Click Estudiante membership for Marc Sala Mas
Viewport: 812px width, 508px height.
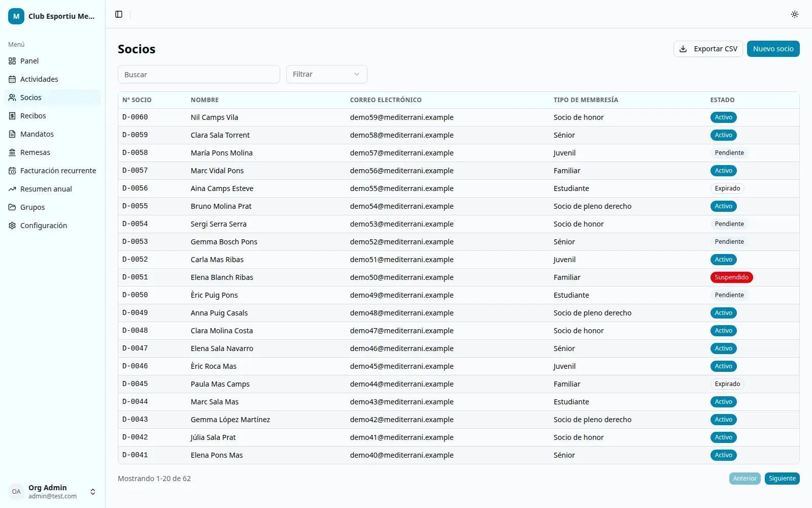571,402
